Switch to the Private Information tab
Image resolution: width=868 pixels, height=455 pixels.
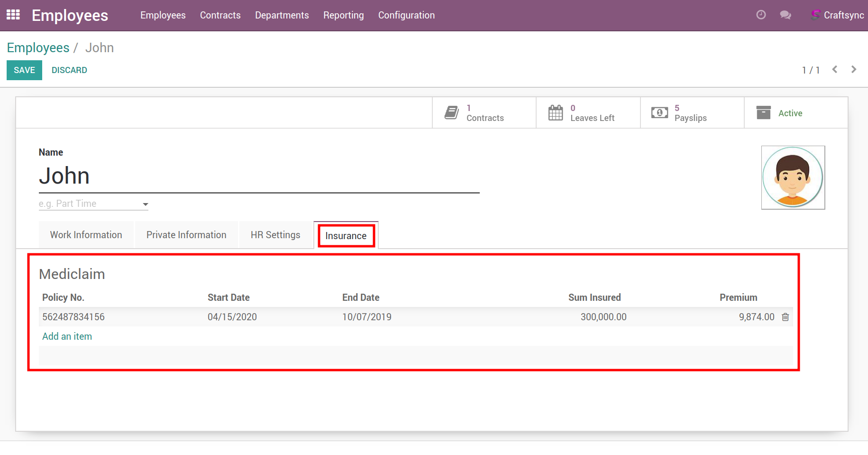pos(186,235)
